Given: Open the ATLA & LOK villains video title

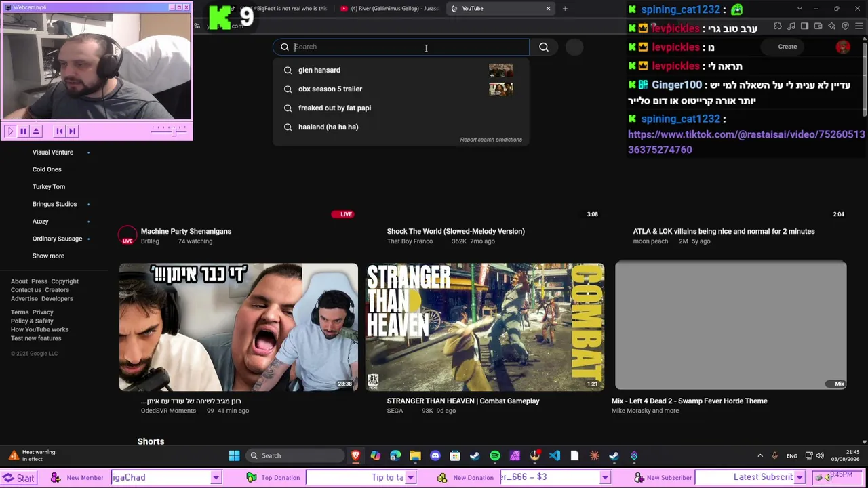Looking at the screenshot, I should click(724, 231).
